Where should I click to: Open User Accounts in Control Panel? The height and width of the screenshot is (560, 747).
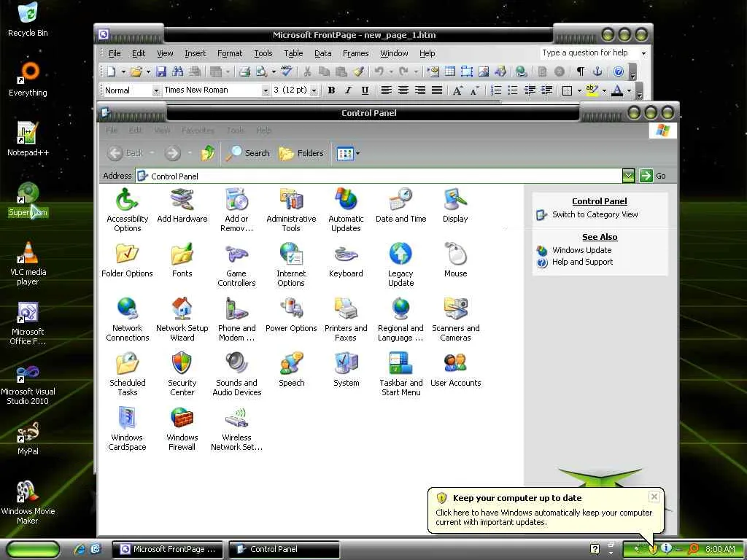coord(455,370)
